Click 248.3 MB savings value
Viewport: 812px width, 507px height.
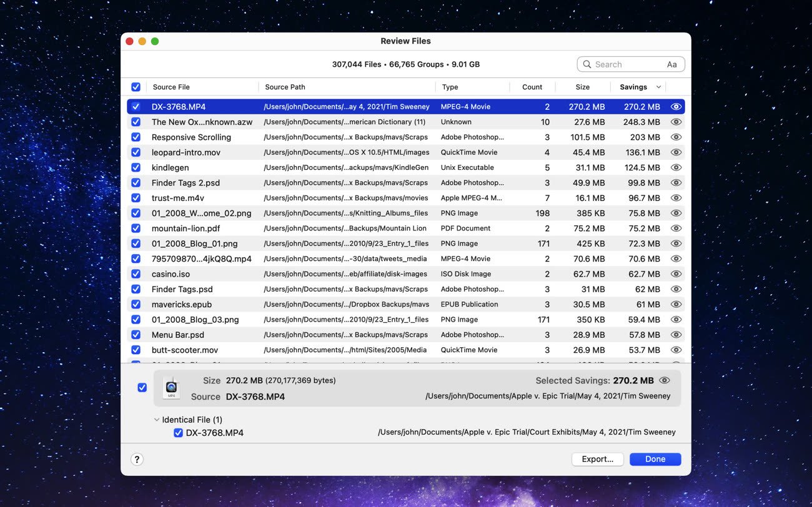pos(641,122)
